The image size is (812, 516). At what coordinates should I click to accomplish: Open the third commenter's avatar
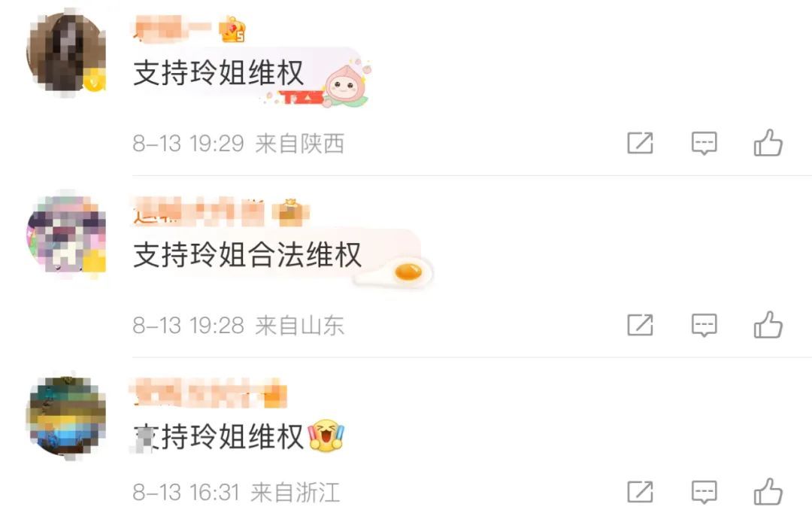point(66,417)
